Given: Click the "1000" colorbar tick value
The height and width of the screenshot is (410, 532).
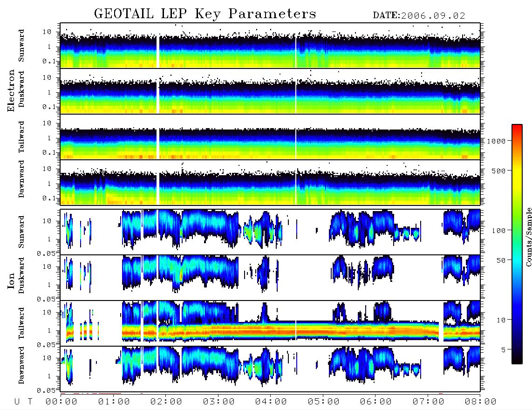Looking at the screenshot, I should pos(497,141).
